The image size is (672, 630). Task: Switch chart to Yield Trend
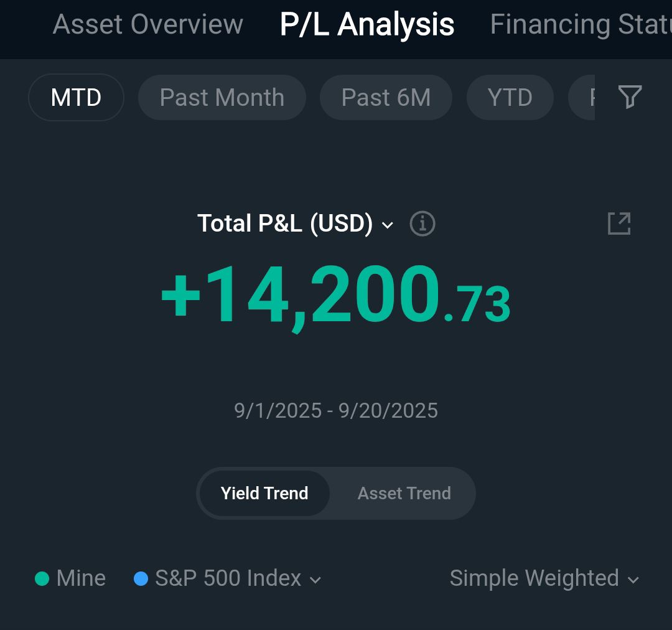[x=264, y=494]
